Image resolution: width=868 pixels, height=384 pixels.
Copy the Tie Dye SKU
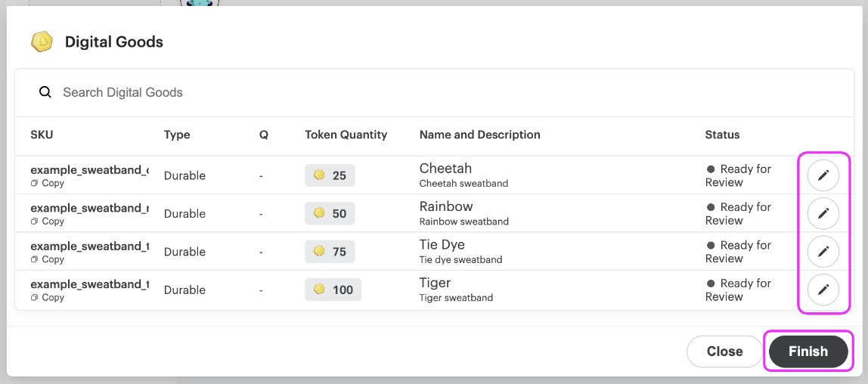coord(48,259)
